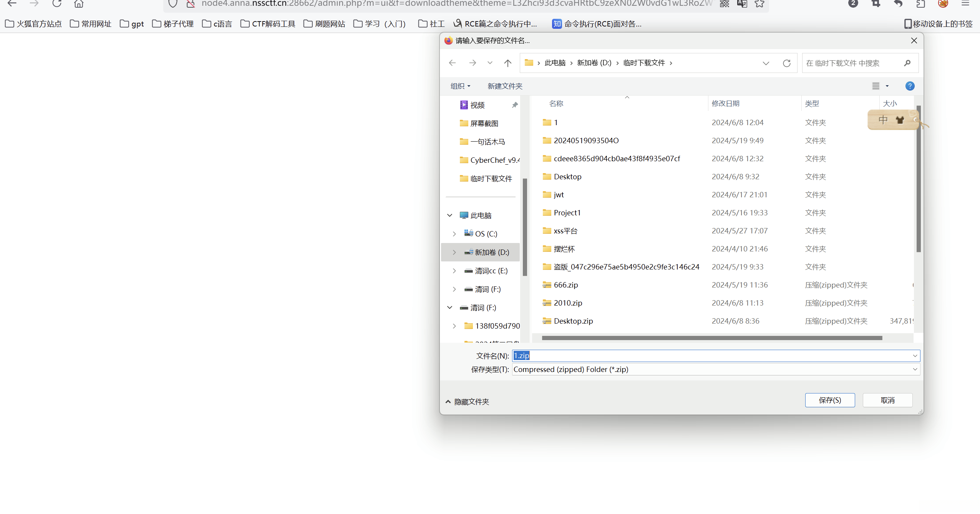Collapse 此电脑 tree node
This screenshot has width=980, height=514.
tap(449, 215)
